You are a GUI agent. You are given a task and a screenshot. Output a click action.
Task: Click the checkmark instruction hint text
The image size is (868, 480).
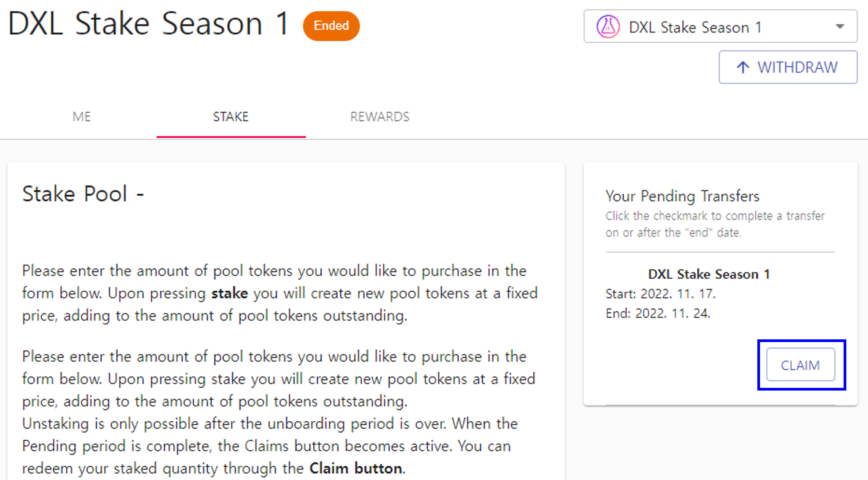(715, 224)
